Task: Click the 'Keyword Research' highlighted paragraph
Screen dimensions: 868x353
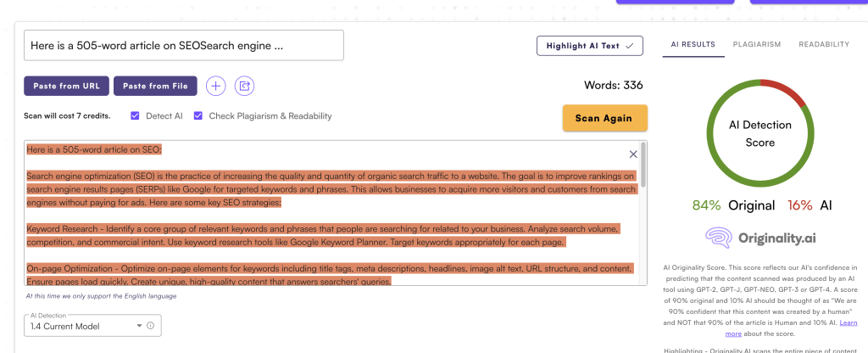Action: click(323, 236)
